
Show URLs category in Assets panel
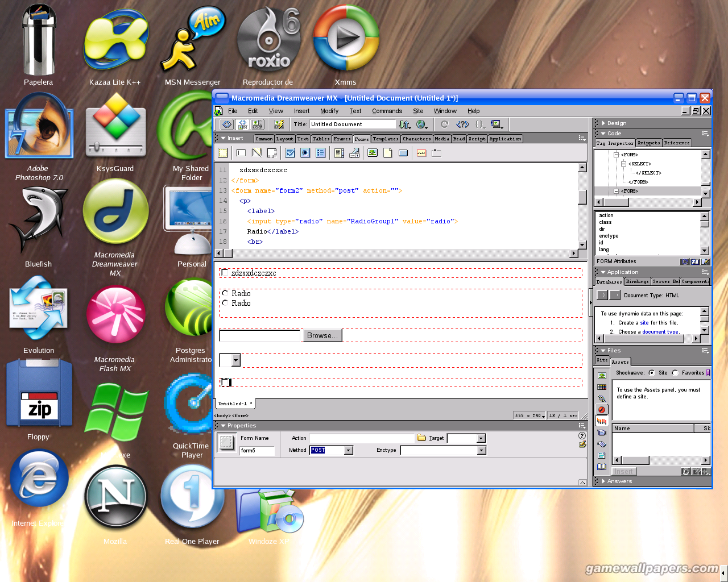pos(602,398)
